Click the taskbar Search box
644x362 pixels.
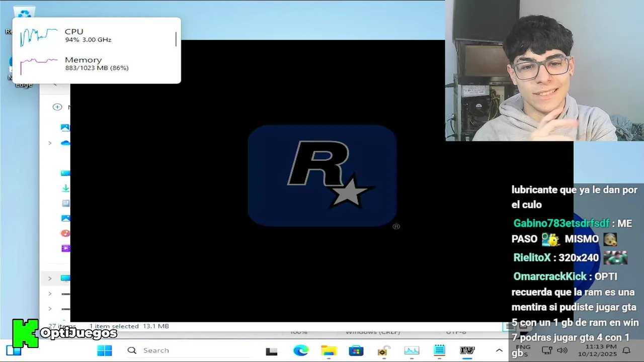pos(189,350)
